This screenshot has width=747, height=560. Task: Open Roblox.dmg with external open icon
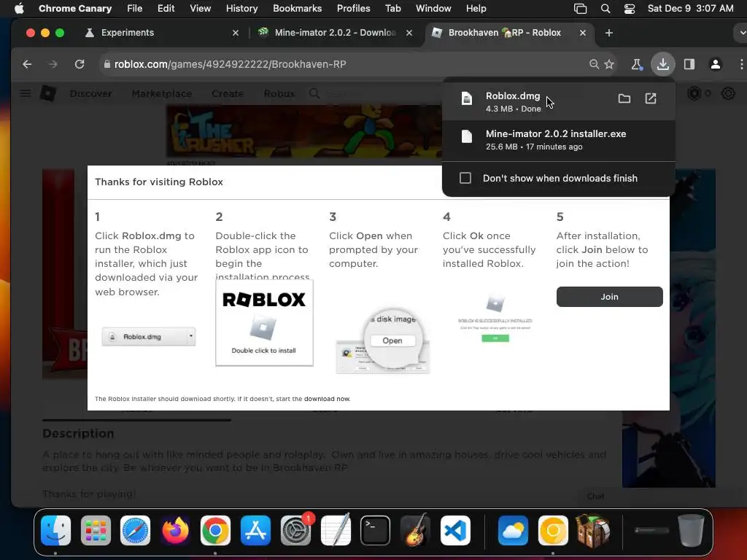[651, 98]
